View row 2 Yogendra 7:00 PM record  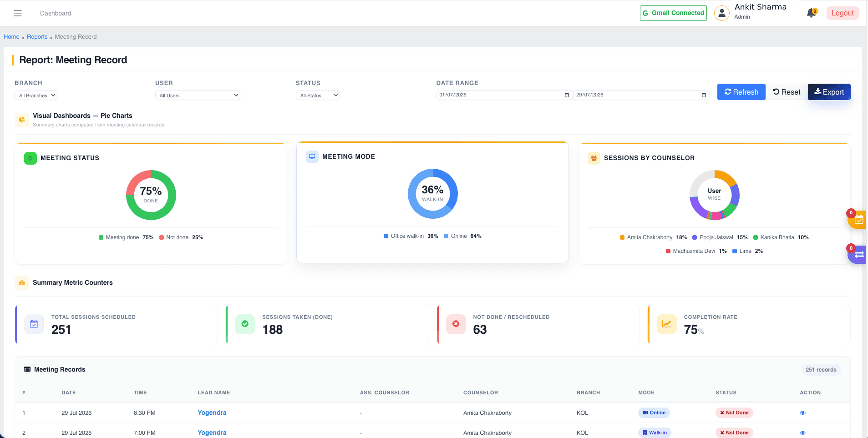click(802, 433)
